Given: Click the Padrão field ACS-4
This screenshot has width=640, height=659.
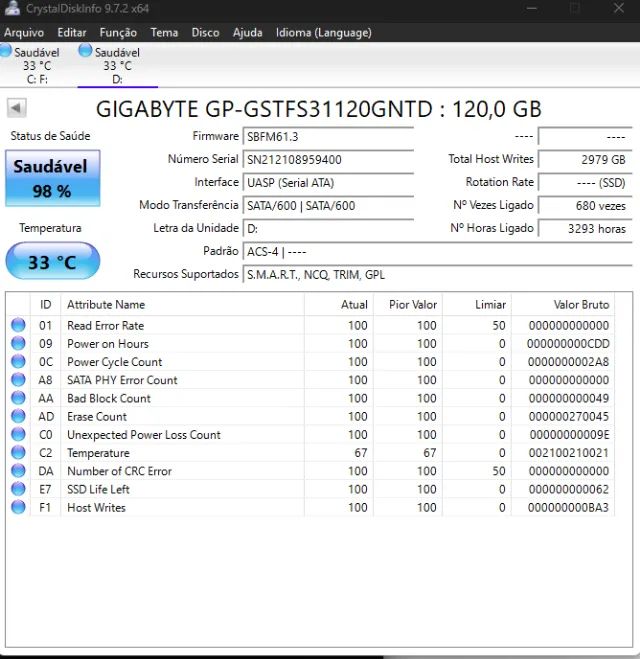Looking at the screenshot, I should [x=437, y=252].
